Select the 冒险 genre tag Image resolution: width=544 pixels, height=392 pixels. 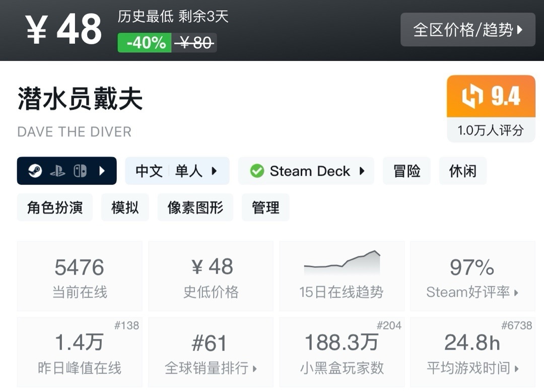tap(406, 171)
